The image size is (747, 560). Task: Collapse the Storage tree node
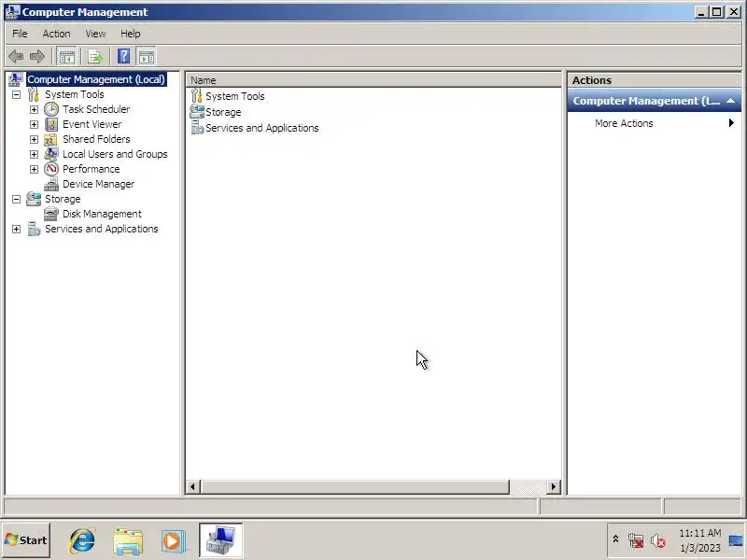[16, 199]
